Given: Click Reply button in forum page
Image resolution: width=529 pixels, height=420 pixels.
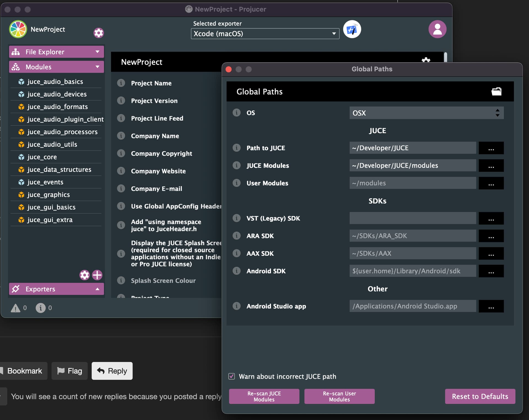Looking at the screenshot, I should tap(112, 371).
